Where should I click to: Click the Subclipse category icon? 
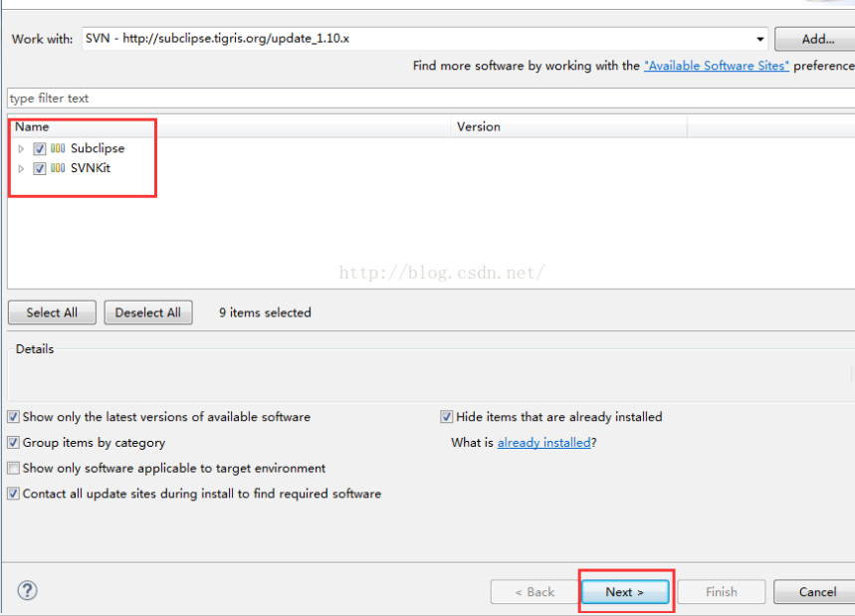[x=58, y=148]
